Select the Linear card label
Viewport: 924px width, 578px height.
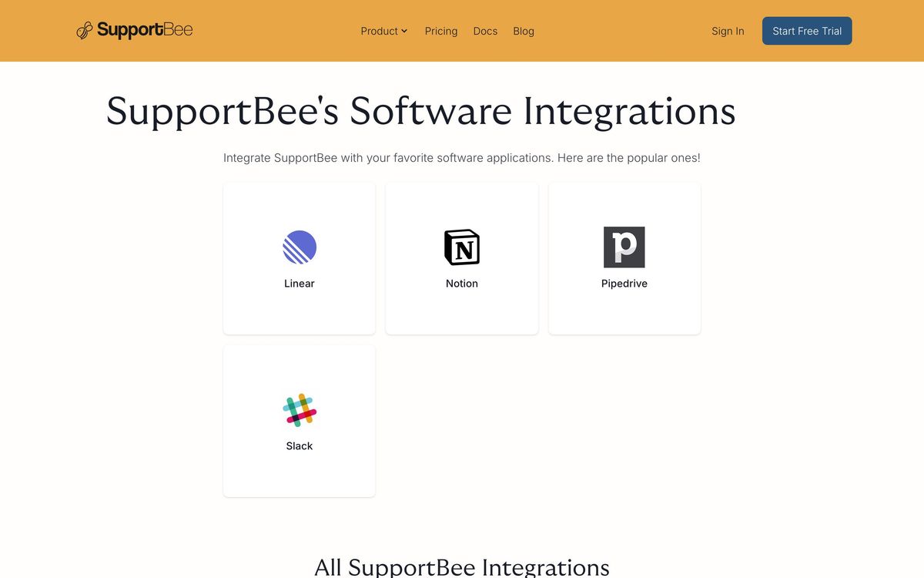[300, 284]
